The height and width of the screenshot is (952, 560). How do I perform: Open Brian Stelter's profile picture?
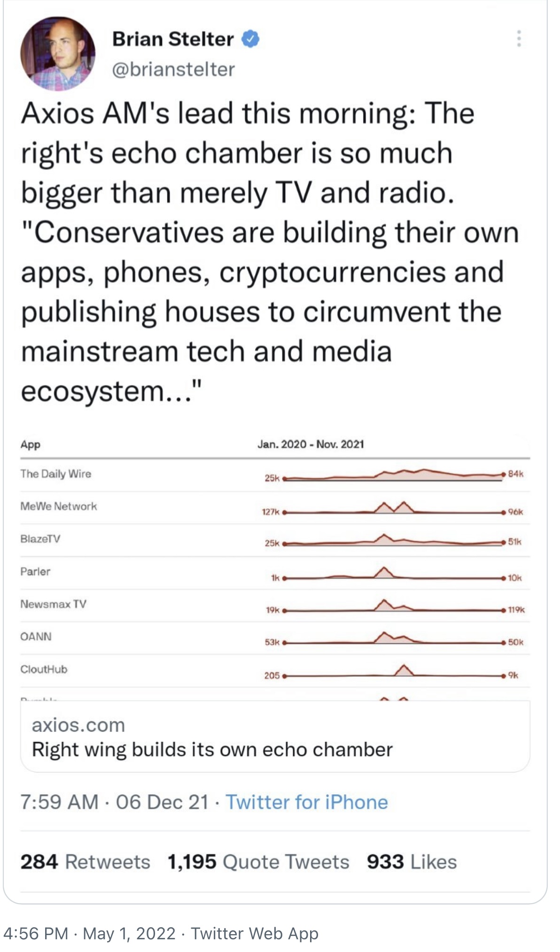pos(58,54)
